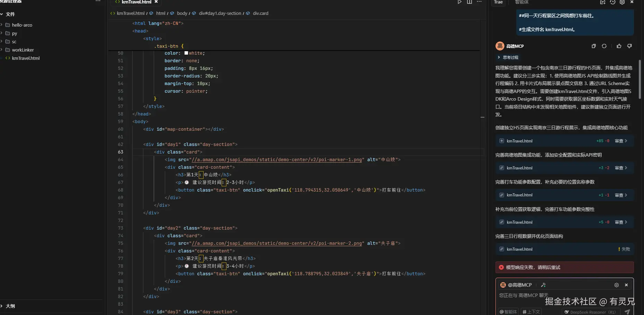Screen dimensions: 644x315
Task: Send the message with paper plane icon
Action: click(627, 312)
